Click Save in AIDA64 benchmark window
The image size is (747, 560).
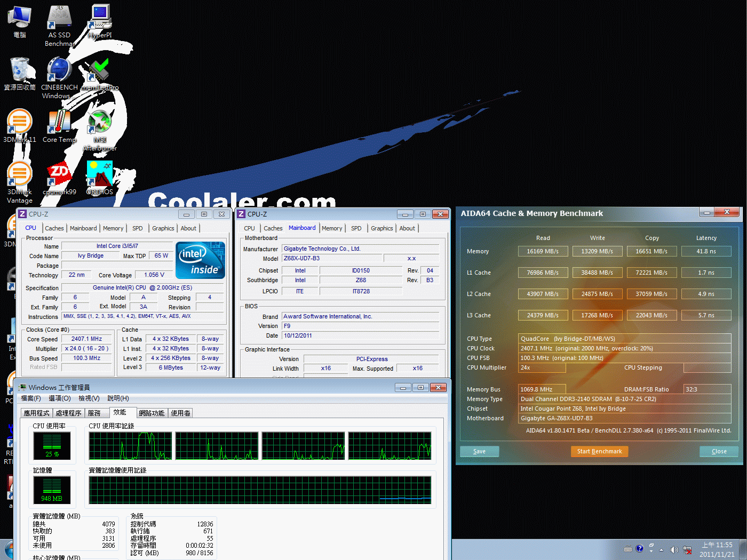tap(479, 451)
